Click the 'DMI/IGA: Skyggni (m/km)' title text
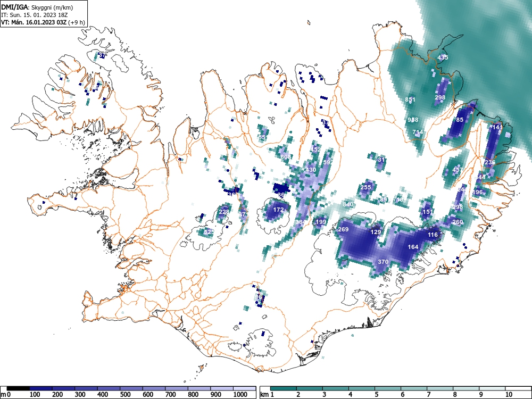The image size is (532, 399). pyautogui.click(x=37, y=7)
